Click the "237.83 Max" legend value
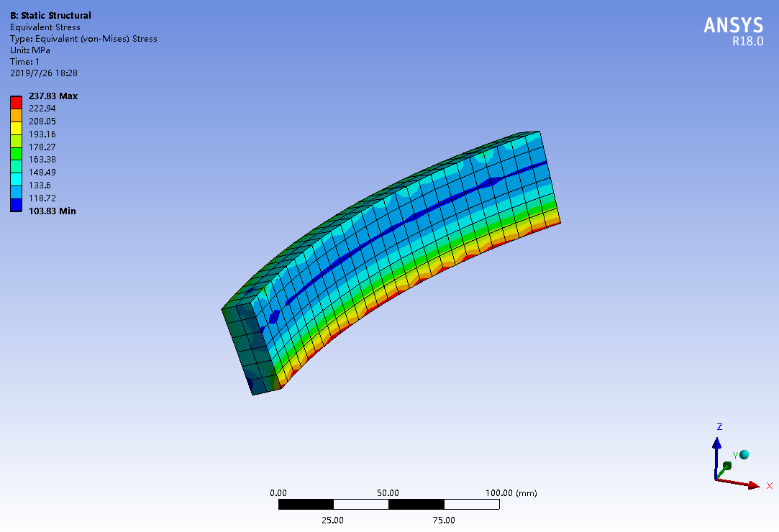 pos(53,96)
